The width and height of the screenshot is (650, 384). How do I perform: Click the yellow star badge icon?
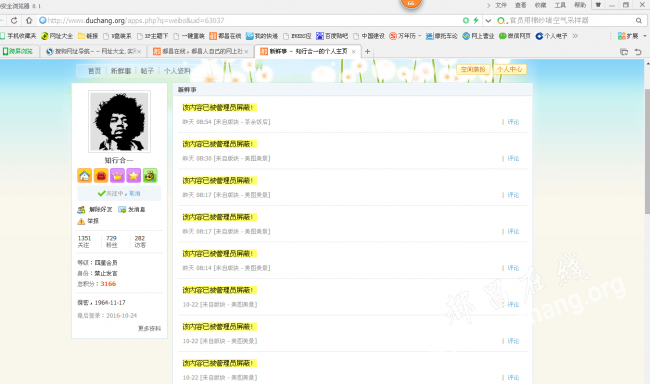(133, 175)
